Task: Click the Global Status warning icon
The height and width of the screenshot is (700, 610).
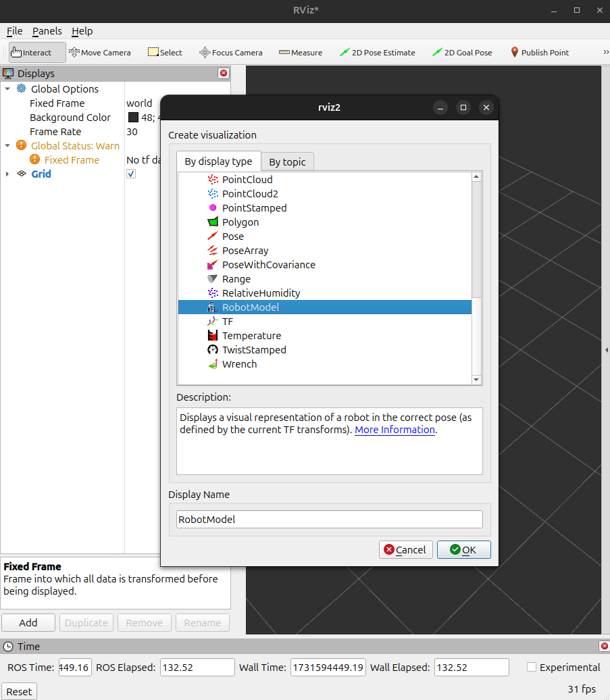Action: pyautogui.click(x=22, y=145)
